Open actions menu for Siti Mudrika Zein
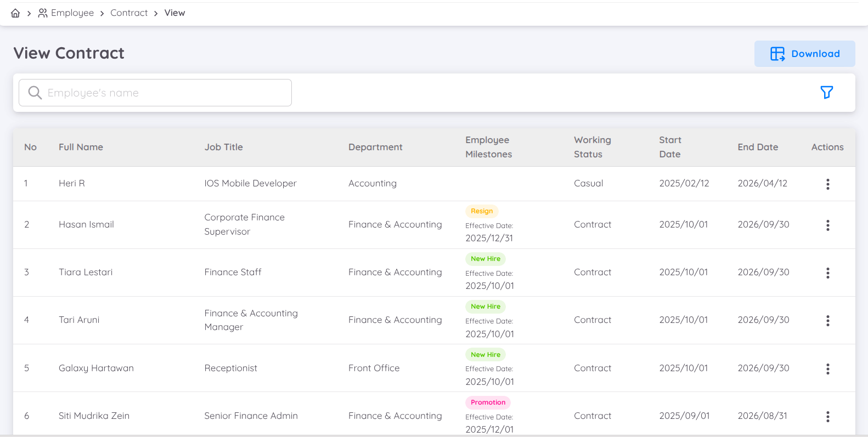This screenshot has width=868, height=437. (827, 417)
